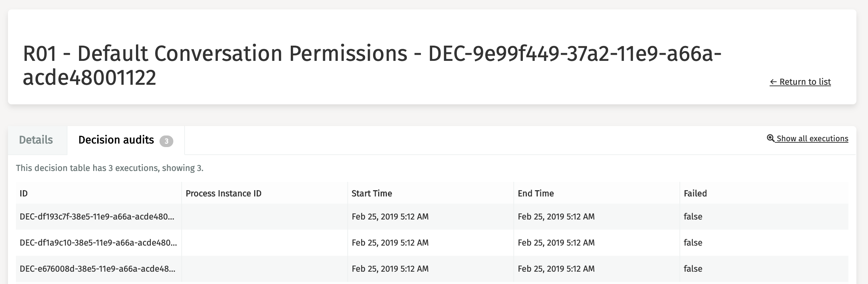Click End Time cell of the DEC-df1a9c10 row
This screenshot has height=284, width=868.
pos(556,243)
